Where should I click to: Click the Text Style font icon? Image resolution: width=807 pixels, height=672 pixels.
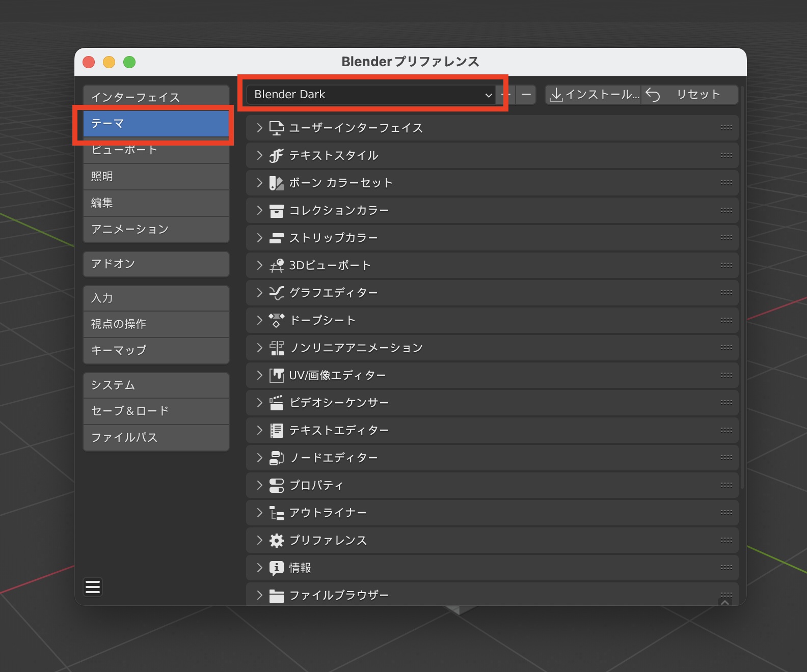pyautogui.click(x=276, y=156)
